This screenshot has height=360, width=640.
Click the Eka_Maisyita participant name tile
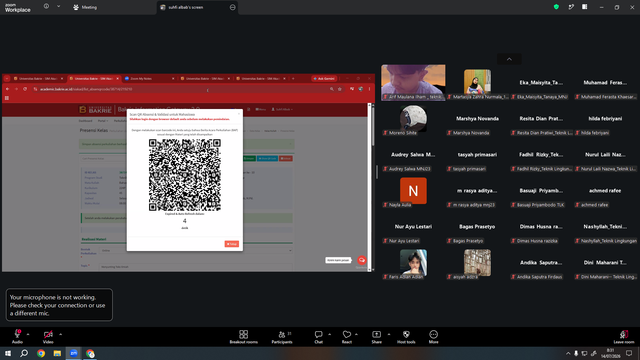click(541, 82)
